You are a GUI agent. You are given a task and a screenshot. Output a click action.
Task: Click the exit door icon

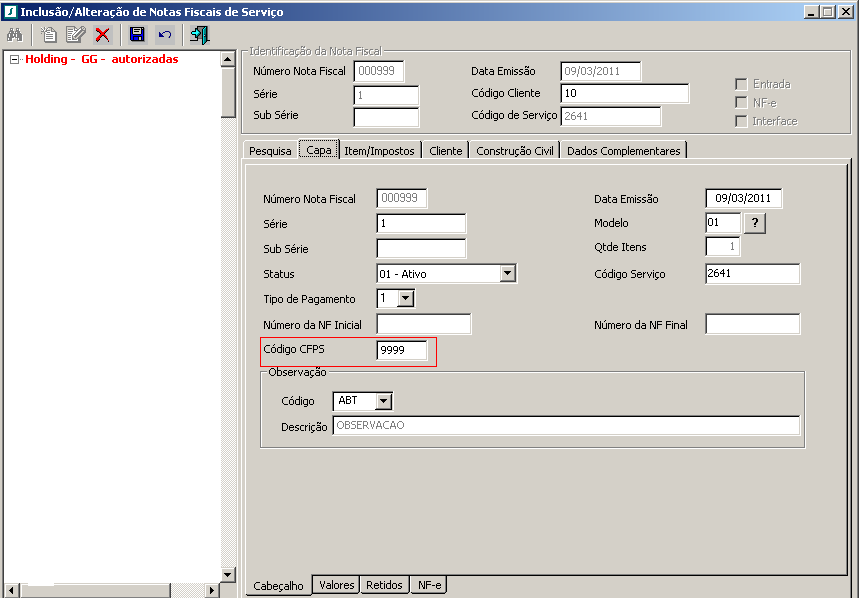pos(199,35)
